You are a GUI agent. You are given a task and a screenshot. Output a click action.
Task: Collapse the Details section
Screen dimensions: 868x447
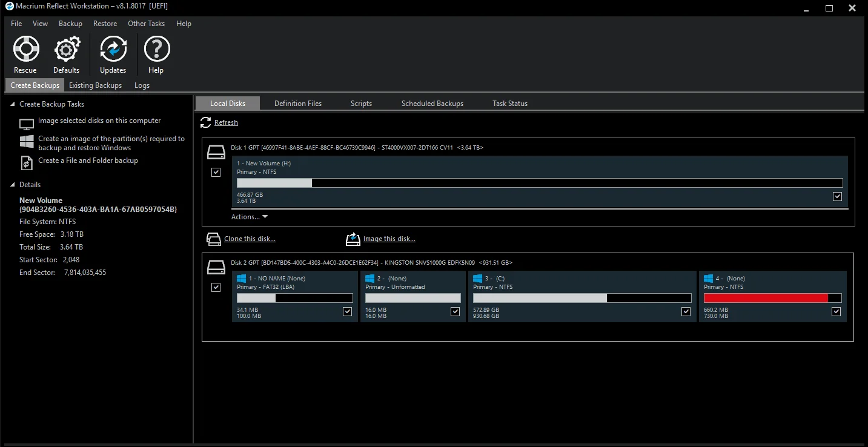coord(13,185)
